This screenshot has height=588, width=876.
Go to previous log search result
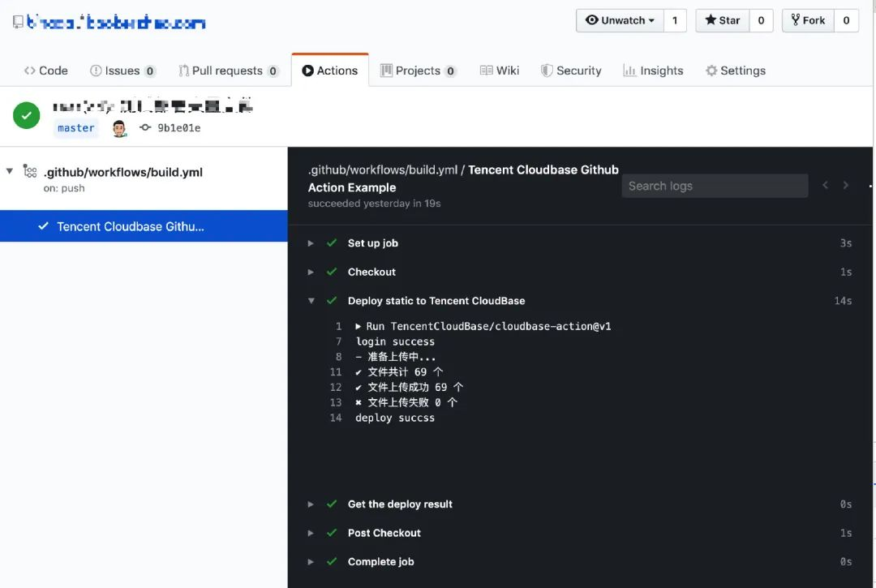click(825, 185)
